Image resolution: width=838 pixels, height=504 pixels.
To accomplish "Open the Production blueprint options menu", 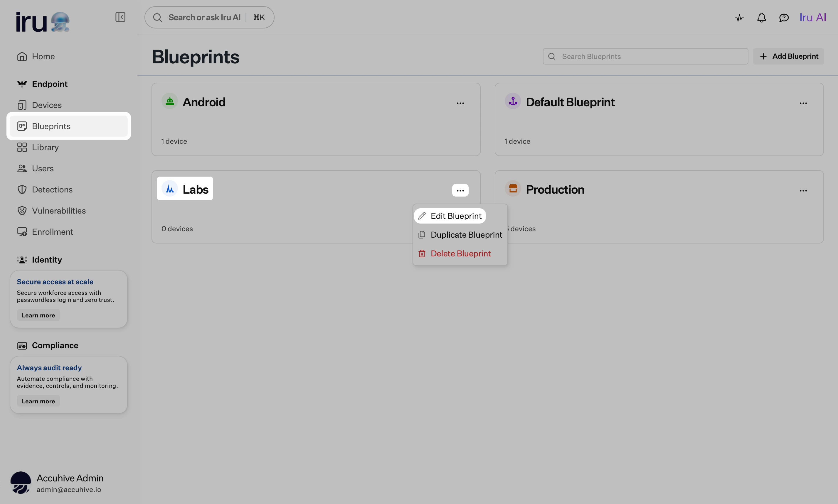I will [x=803, y=190].
